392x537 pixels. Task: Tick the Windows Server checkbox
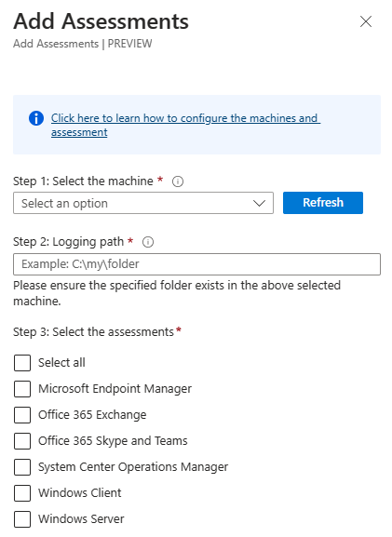pyautogui.click(x=22, y=519)
